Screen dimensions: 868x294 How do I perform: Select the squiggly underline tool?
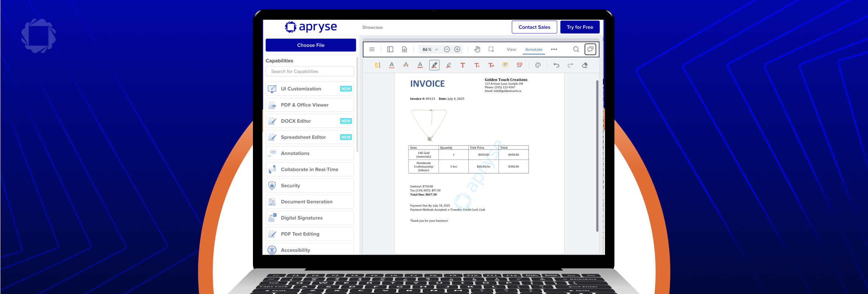pyautogui.click(x=420, y=65)
